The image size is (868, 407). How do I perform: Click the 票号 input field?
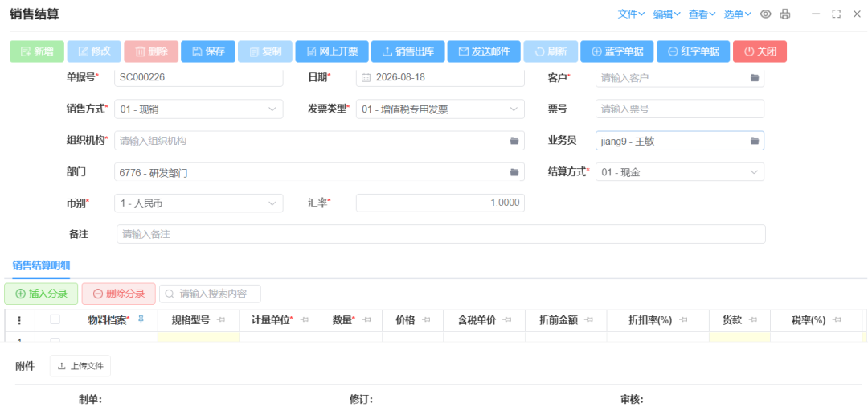point(680,109)
